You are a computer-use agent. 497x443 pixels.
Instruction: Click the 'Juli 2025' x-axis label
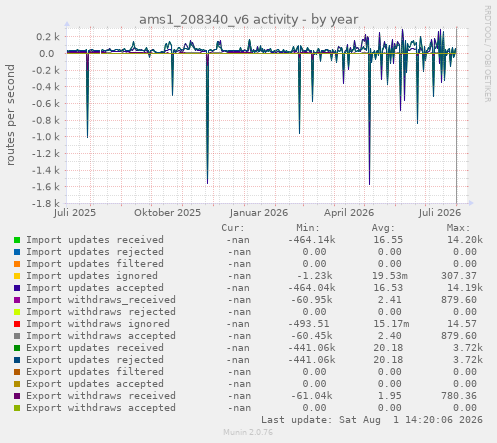click(x=75, y=213)
